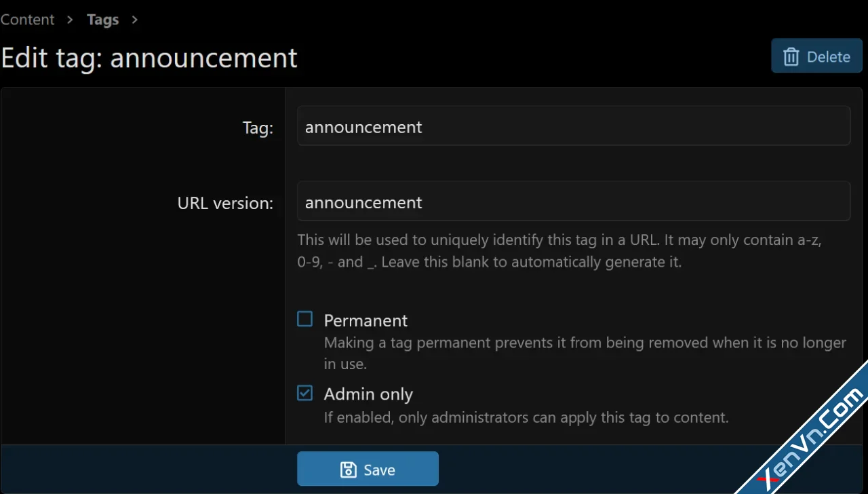Open Tags from the breadcrumb
The width and height of the screenshot is (868, 494).
click(x=103, y=20)
